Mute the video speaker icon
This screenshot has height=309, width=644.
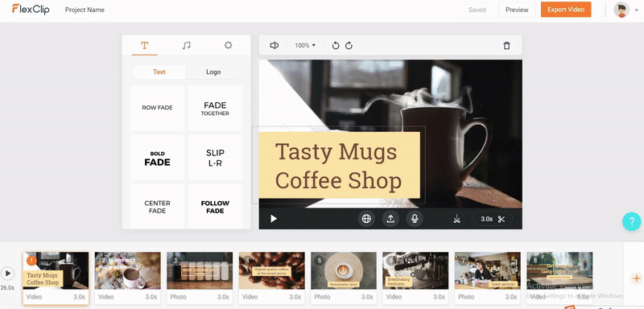[x=275, y=46]
